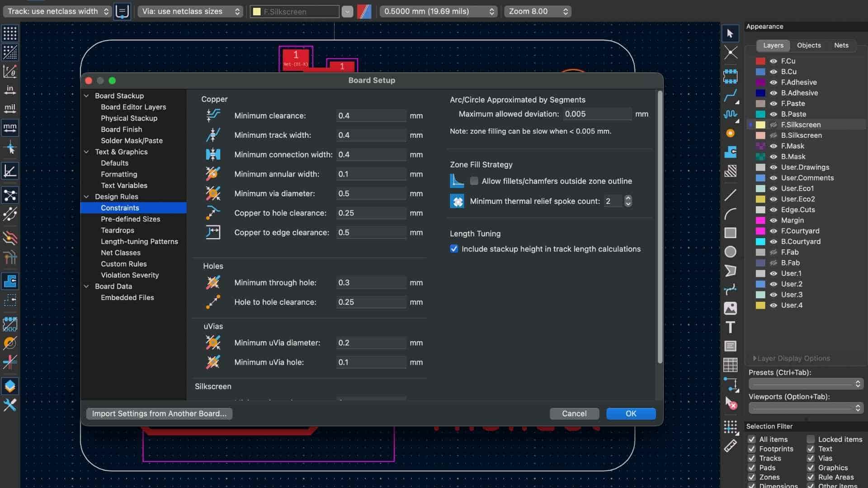Click the B.Cu layer color swatch
Image resolution: width=868 pixels, height=488 pixels.
[x=760, y=72]
